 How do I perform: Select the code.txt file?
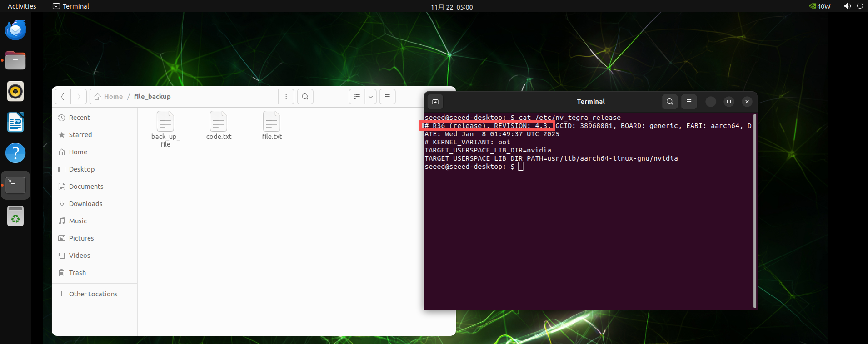pos(219,126)
